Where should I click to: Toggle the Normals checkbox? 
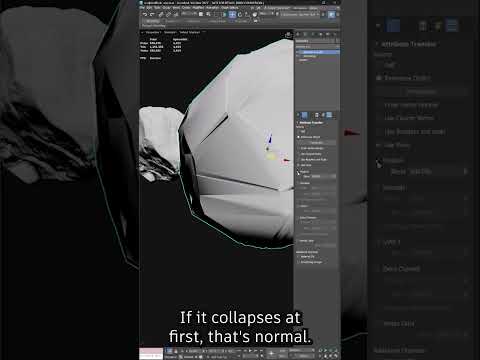coord(299,183)
